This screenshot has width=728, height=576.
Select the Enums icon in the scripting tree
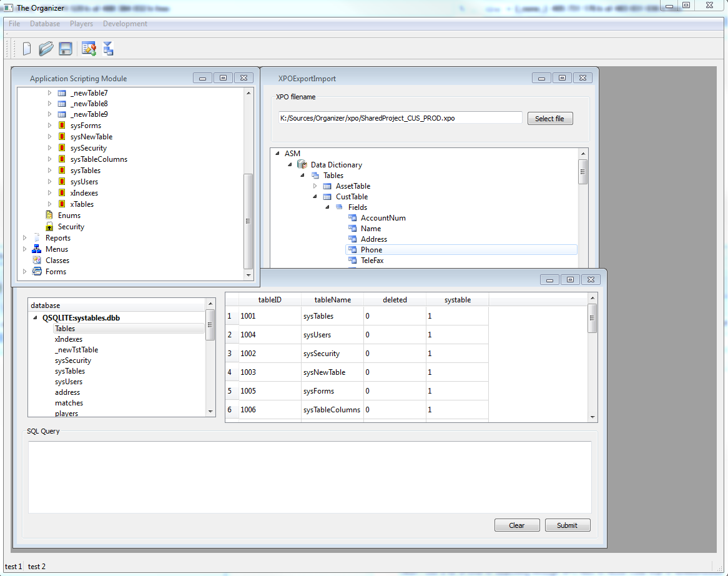pos(49,215)
